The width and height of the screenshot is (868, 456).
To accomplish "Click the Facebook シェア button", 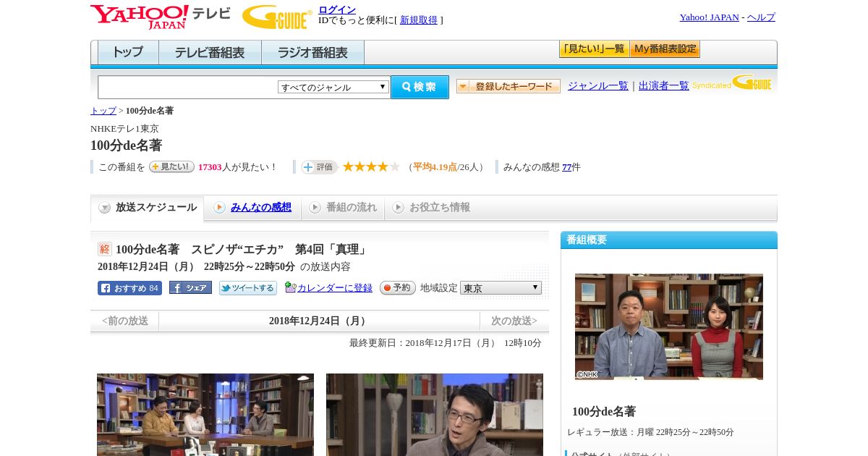I will coord(190,287).
